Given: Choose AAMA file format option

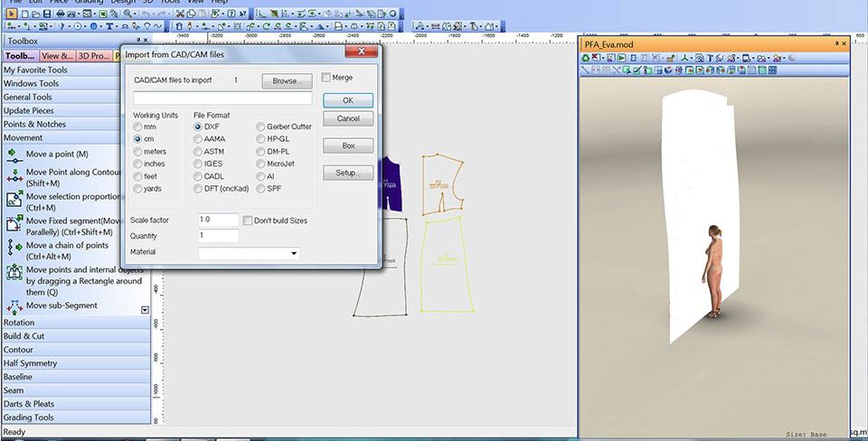Looking at the screenshot, I should coord(197,139).
